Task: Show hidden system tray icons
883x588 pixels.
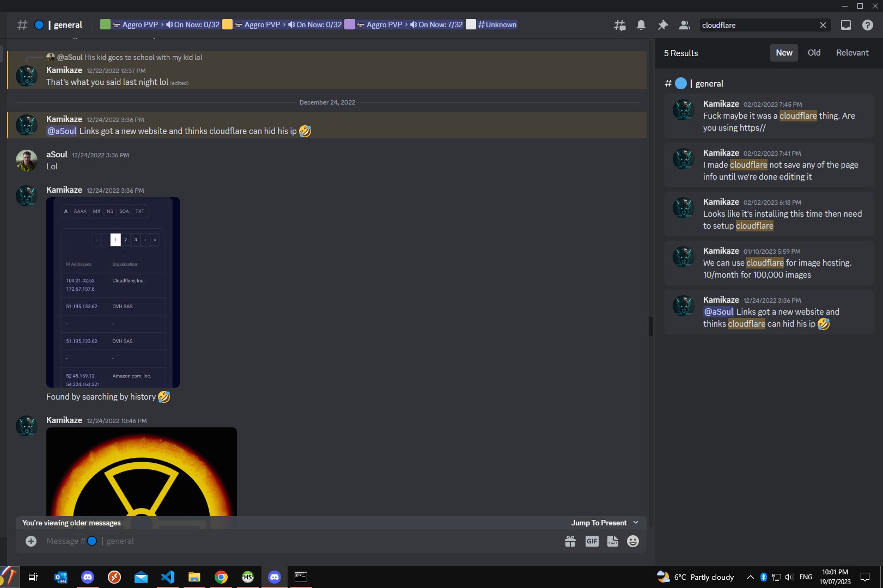Action: 750,577
